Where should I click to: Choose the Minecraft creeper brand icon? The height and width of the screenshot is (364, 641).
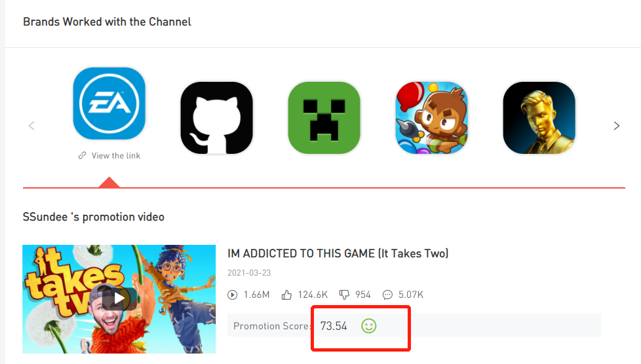click(324, 118)
